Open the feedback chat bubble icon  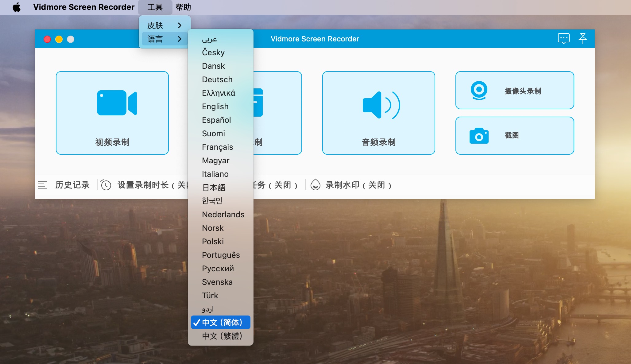(563, 39)
